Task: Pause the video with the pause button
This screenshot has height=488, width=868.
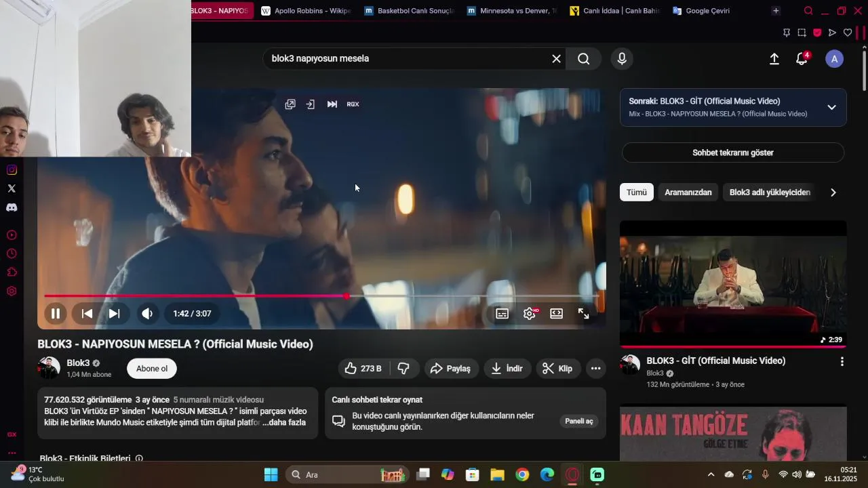Action: click(x=56, y=314)
